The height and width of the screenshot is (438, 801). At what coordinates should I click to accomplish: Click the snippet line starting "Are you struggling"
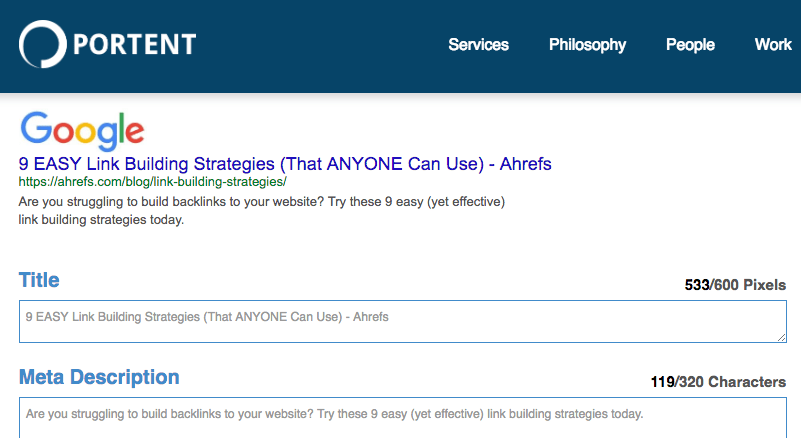point(262,202)
